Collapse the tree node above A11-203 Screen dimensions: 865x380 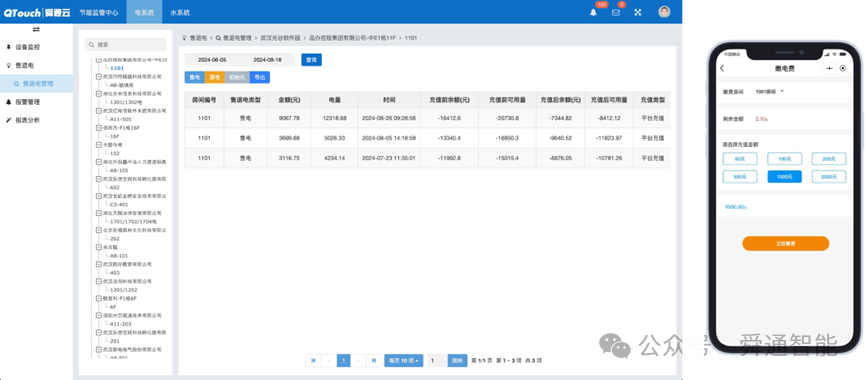point(99,315)
